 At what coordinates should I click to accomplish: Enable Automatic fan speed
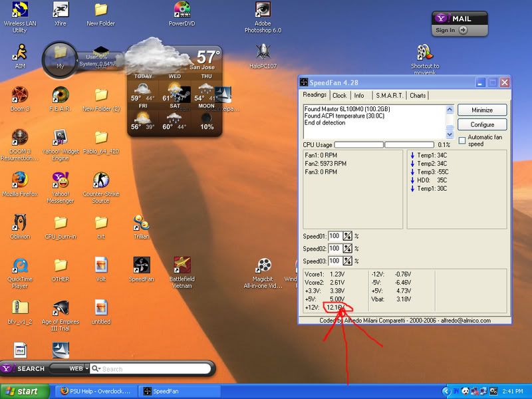tap(461, 140)
